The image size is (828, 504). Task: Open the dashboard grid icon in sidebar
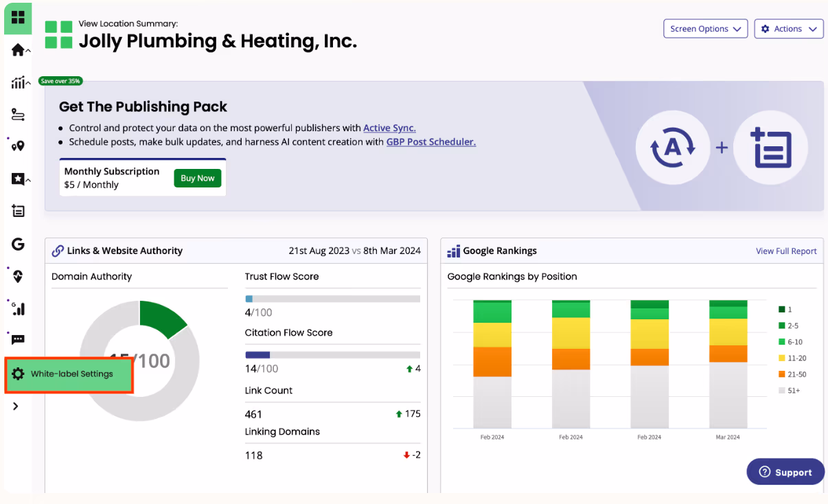[x=18, y=17]
